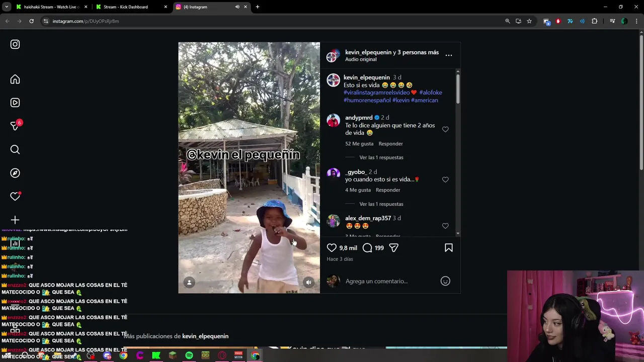This screenshot has width=644, height=362.
Task: Reply to _gyobo_'s comment
Action: (388, 190)
